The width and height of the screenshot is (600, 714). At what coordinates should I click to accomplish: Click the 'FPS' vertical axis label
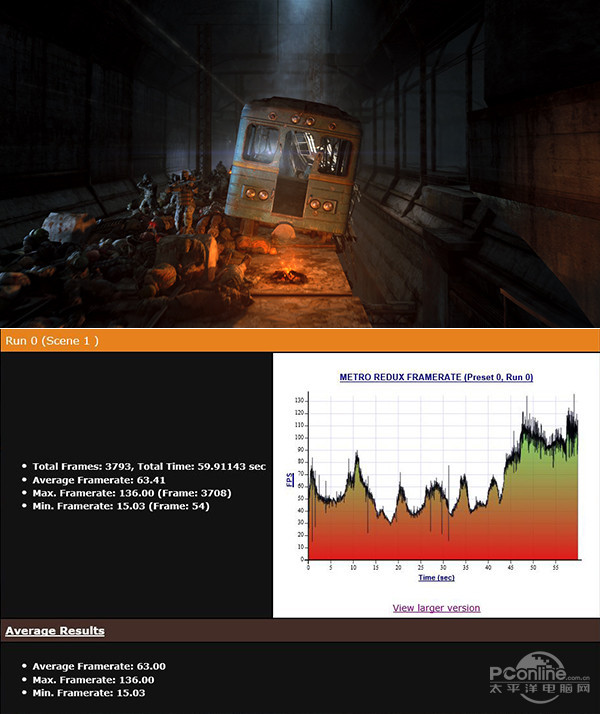290,479
